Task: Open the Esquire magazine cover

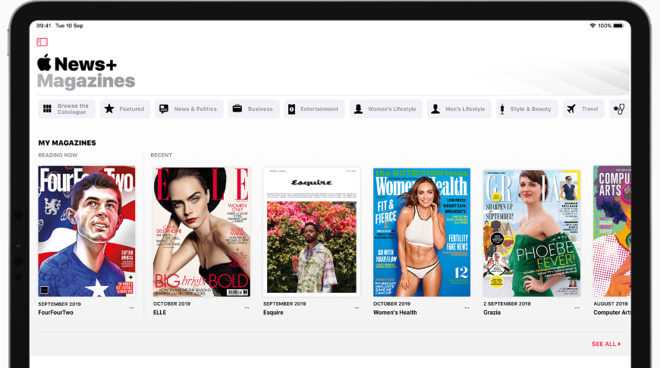Action: tap(311, 232)
